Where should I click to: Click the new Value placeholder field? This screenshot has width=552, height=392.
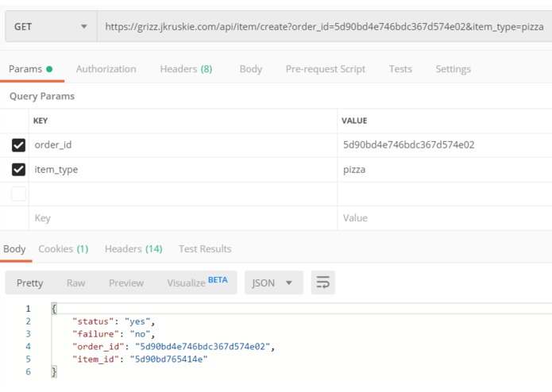[445, 218]
